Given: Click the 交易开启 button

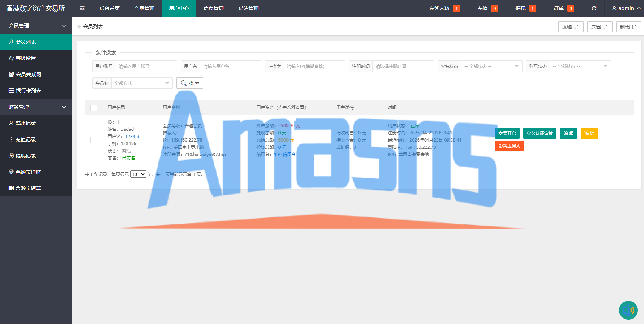Looking at the screenshot, I should pos(507,133).
